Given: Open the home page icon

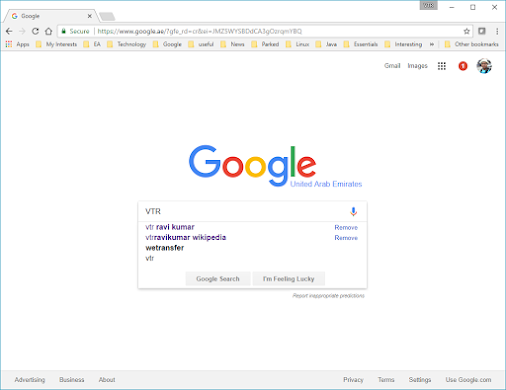Looking at the screenshot, I should (x=49, y=31).
